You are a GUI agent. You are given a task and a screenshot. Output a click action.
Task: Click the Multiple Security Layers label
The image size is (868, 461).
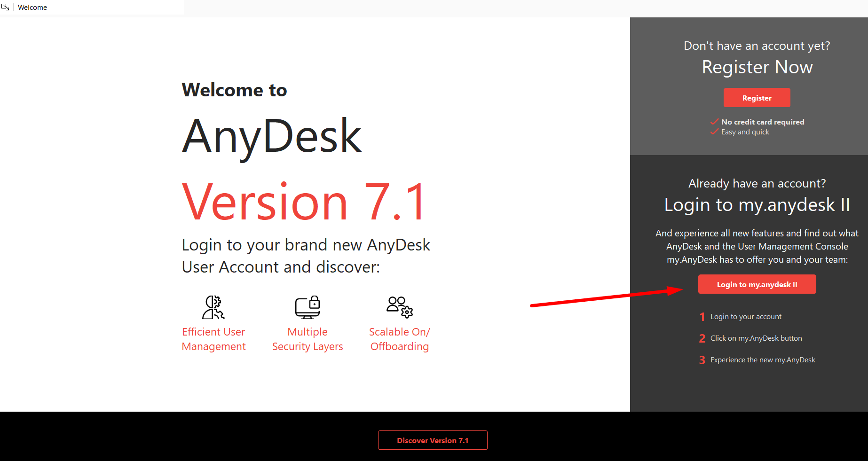click(308, 339)
